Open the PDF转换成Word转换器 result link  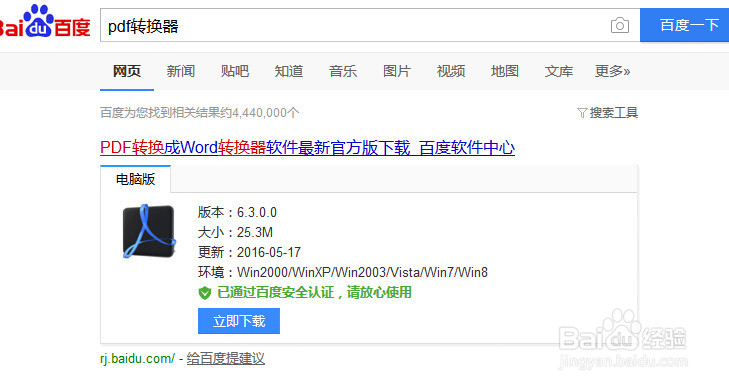click(307, 148)
